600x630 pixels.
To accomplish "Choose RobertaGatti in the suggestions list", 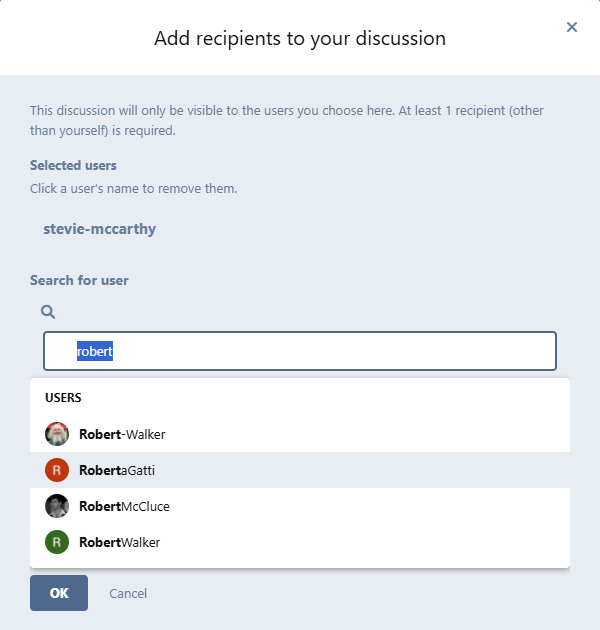I will (117, 470).
